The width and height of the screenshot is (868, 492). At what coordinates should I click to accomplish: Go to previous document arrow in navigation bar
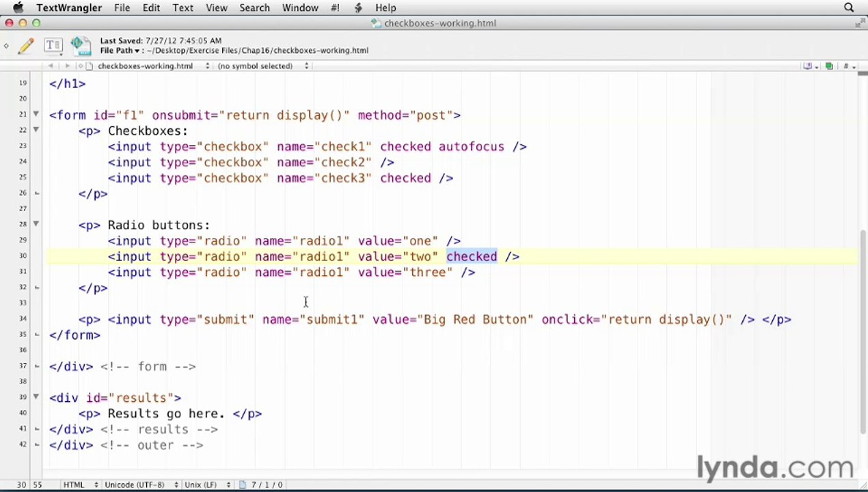(51, 66)
